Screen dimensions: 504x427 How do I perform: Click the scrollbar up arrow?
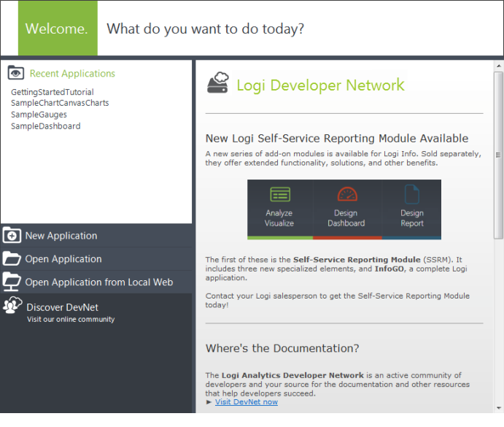click(499, 66)
